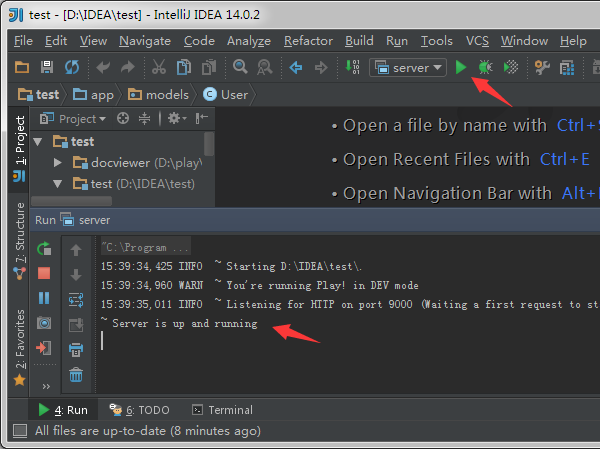The width and height of the screenshot is (600, 449).
Task: Click the Make Project binary icon
Action: pos(352,67)
